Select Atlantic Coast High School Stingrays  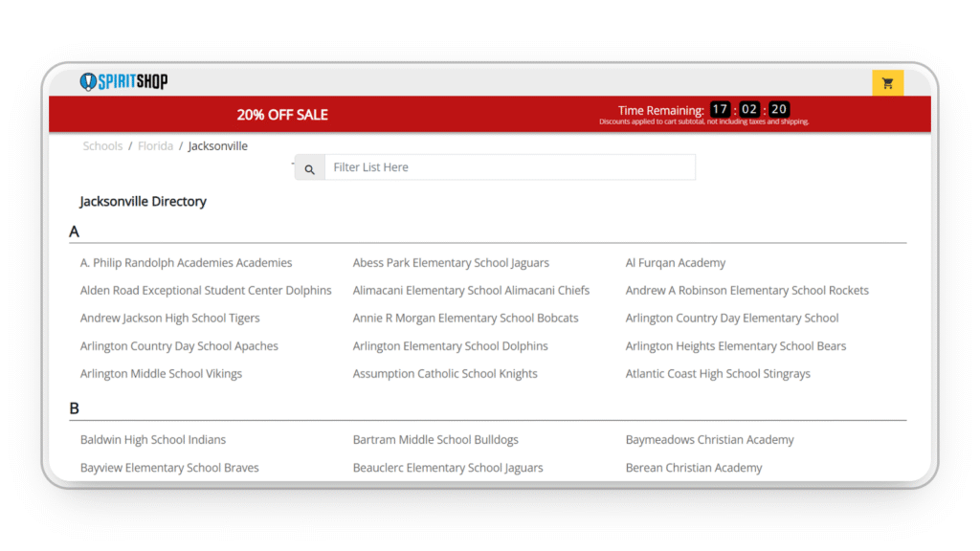pyautogui.click(x=717, y=374)
